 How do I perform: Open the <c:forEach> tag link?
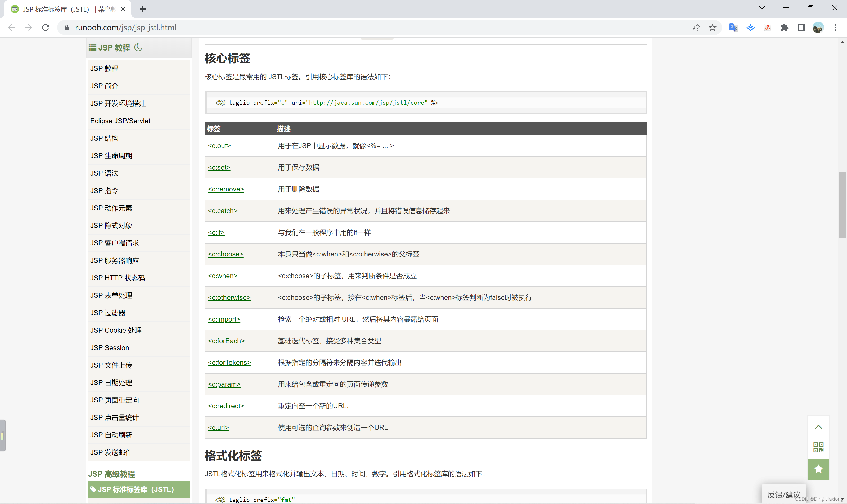click(x=226, y=341)
